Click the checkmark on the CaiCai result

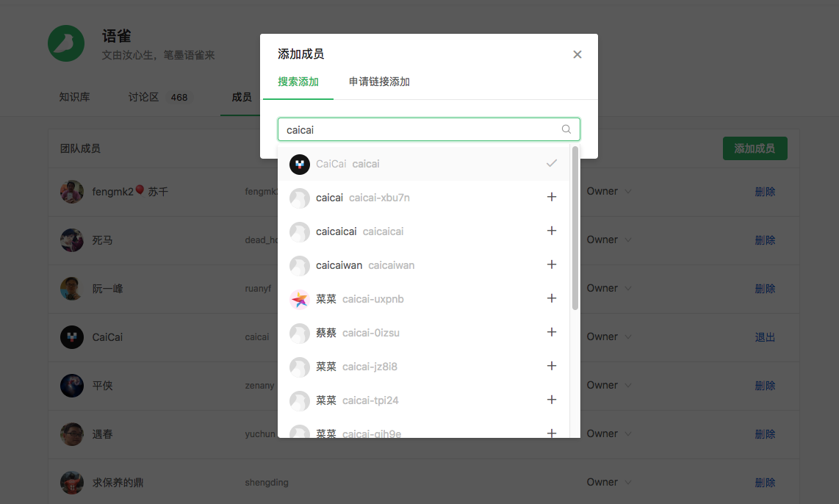(552, 163)
